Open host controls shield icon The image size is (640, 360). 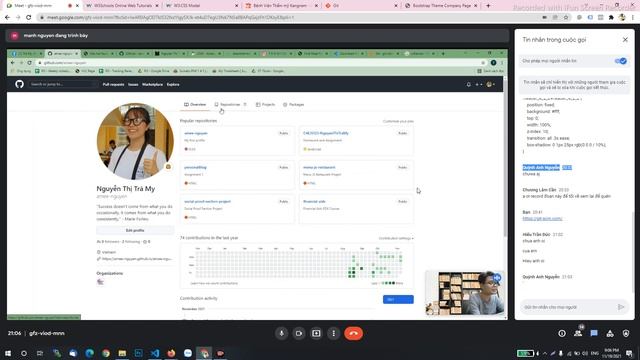pos(626,333)
